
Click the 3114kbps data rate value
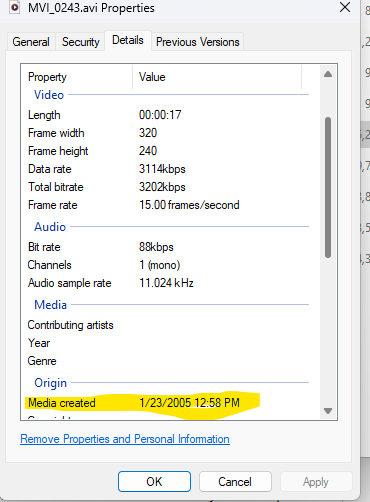coord(162,169)
